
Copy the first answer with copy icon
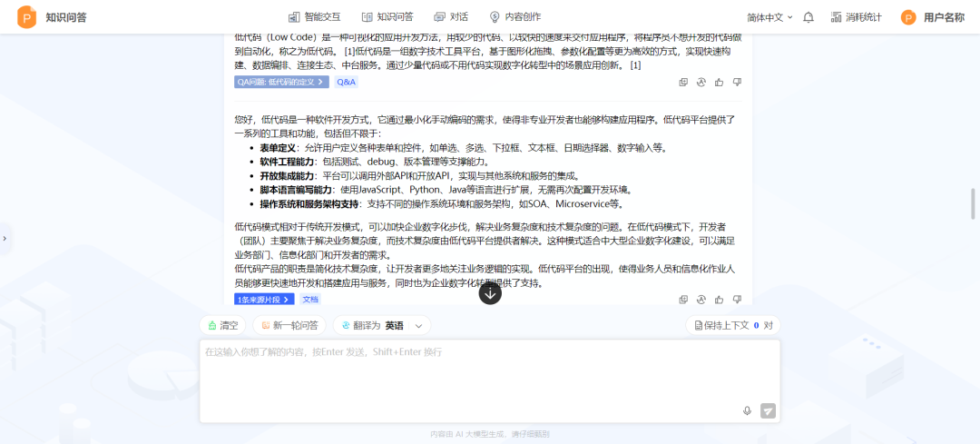point(683,82)
